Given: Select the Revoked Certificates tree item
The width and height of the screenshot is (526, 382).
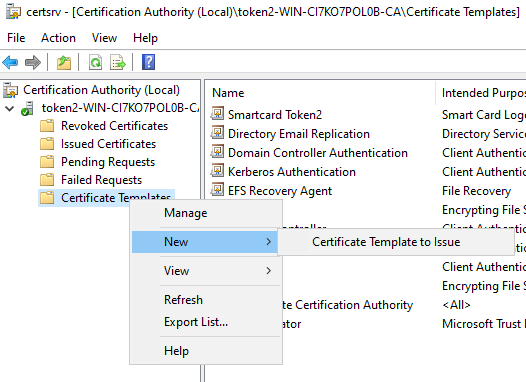Looking at the screenshot, I should (114, 126).
